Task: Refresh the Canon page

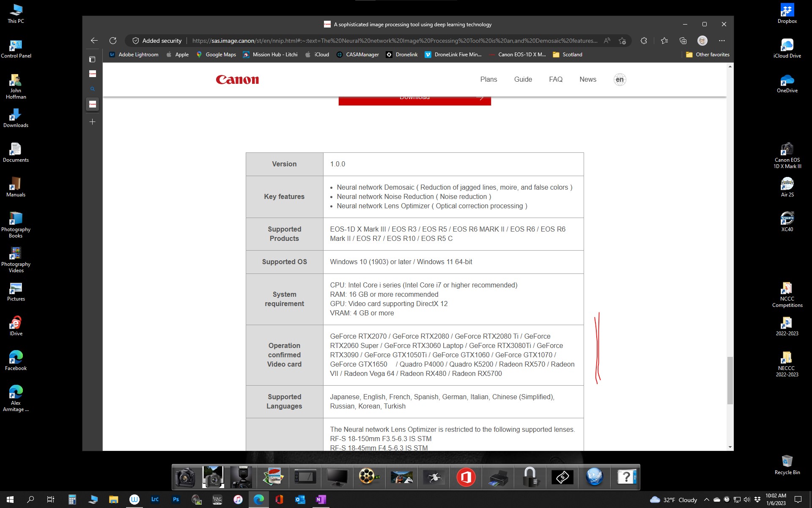Action: (x=113, y=41)
